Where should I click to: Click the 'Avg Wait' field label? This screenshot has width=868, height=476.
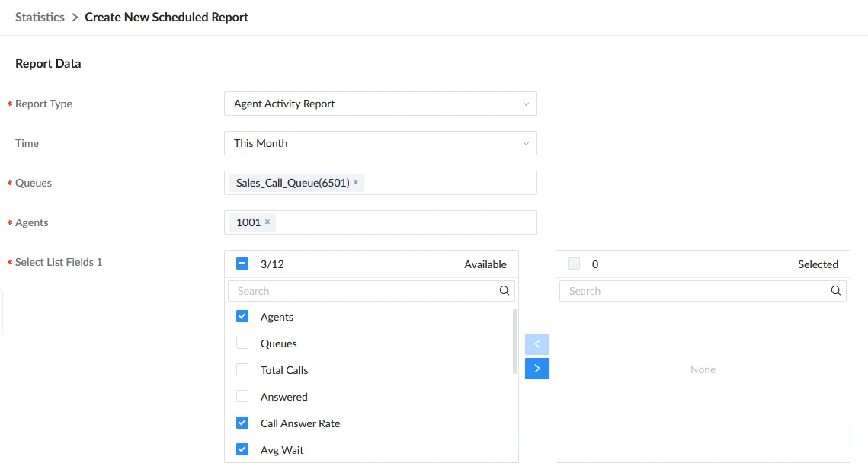[x=282, y=450]
